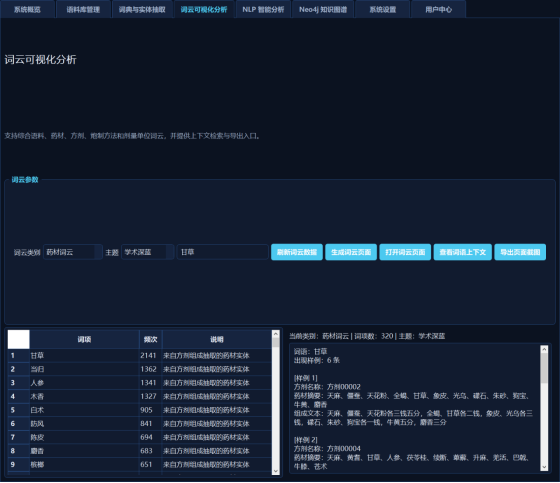This screenshot has height=483, width=560.
Task: Click frequency value 694
Action: coord(150,437)
